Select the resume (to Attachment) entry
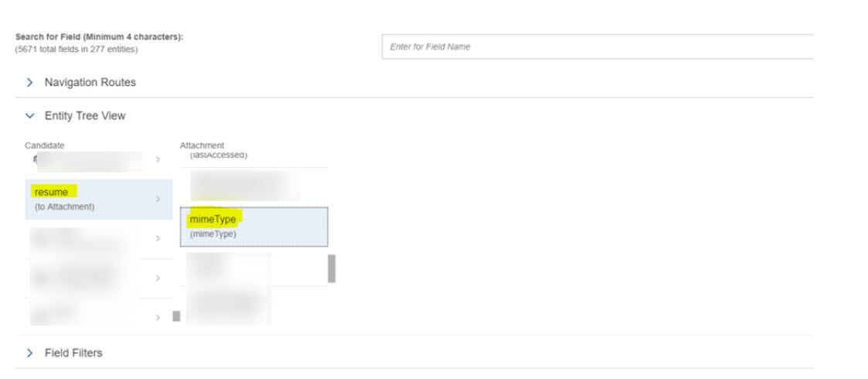Image resolution: width=868 pixels, height=379 pixels. pyautogui.click(x=85, y=200)
